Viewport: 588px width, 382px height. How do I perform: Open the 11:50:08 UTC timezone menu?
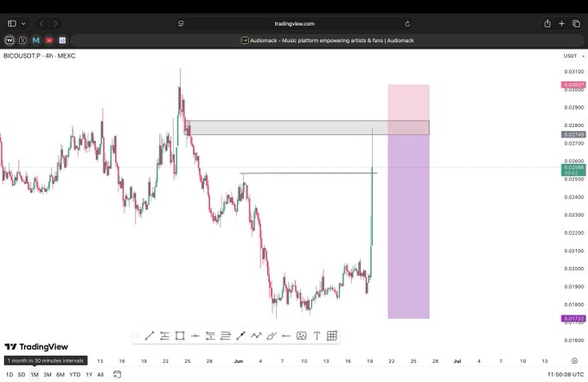point(566,374)
